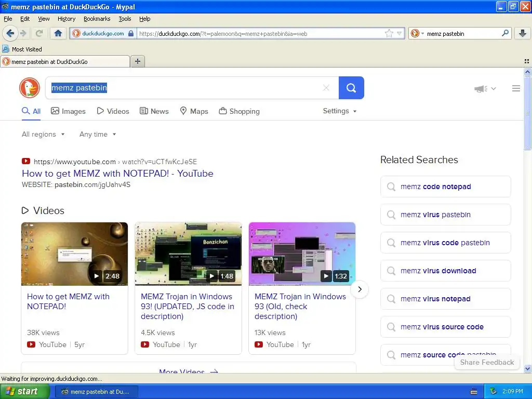
Task: Open 'How to get MEMZ with NOTEPAD! - YouTube' result
Action: click(x=117, y=174)
